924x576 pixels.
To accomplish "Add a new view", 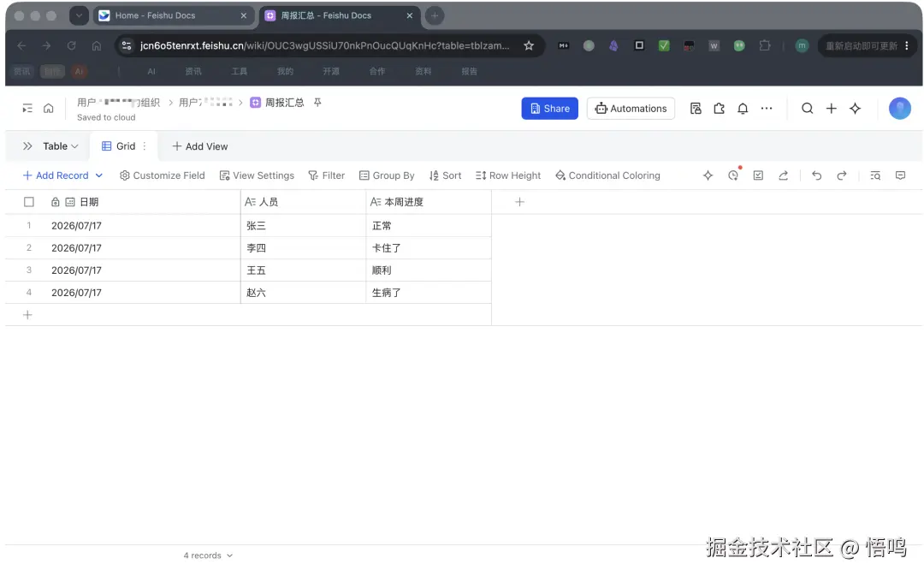I will (x=199, y=146).
